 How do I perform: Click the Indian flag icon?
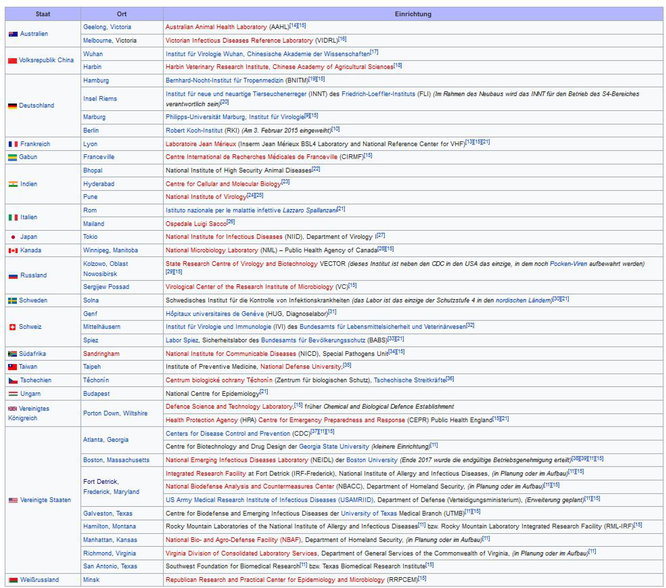(x=13, y=184)
